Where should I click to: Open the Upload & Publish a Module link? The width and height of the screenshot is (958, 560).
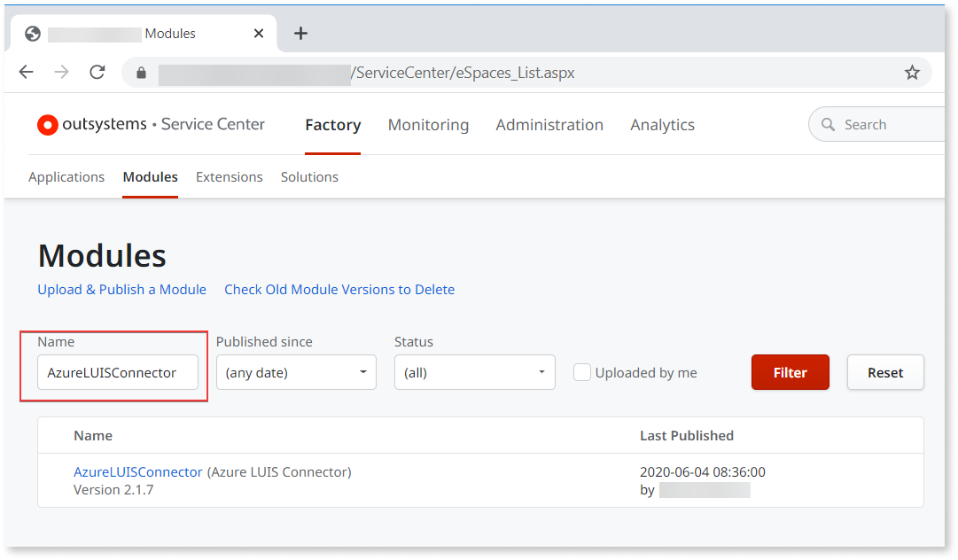[x=121, y=289]
